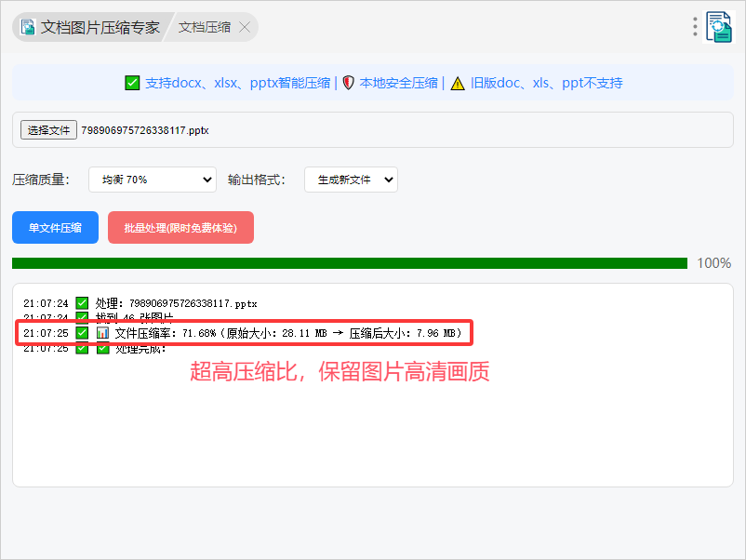
Task: Click the 旧版doc、xls、ppt不支持 notice text
Action: coord(546,83)
